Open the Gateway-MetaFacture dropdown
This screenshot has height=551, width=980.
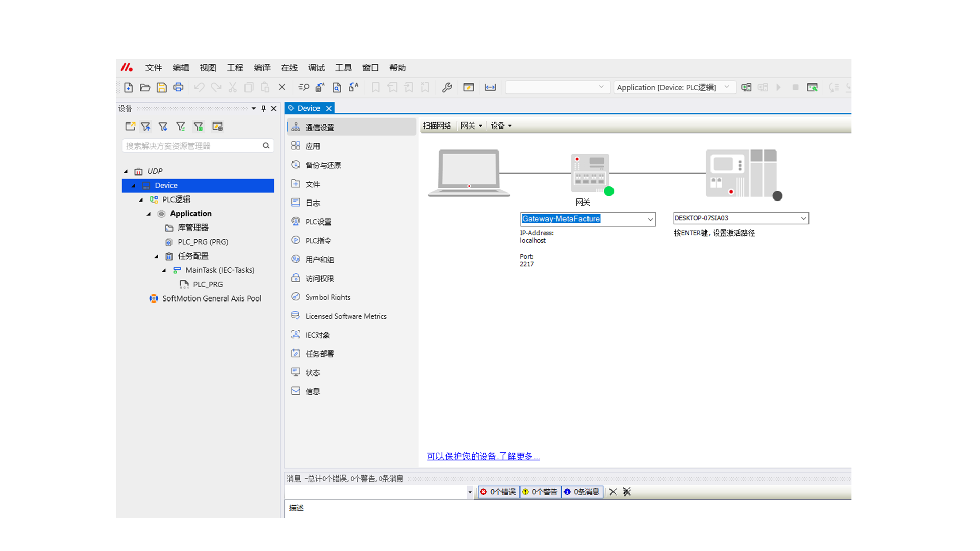click(650, 219)
